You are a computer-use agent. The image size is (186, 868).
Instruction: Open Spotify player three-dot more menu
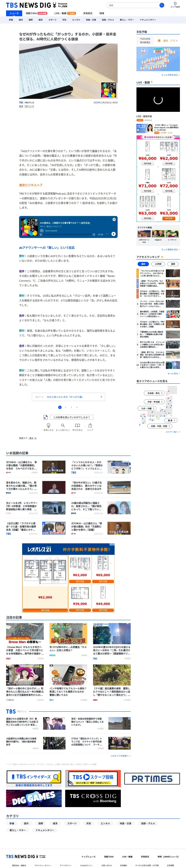[x=107, y=234]
